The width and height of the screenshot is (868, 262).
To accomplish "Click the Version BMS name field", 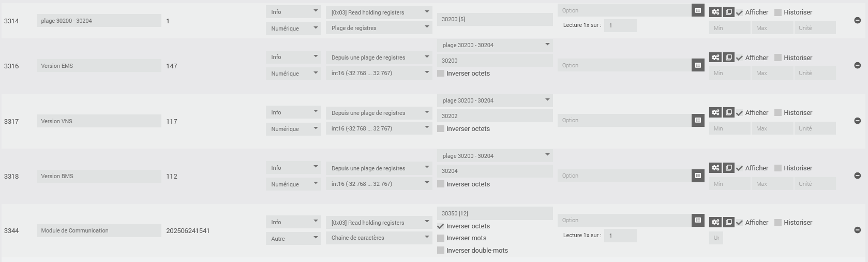I will click(99, 176).
